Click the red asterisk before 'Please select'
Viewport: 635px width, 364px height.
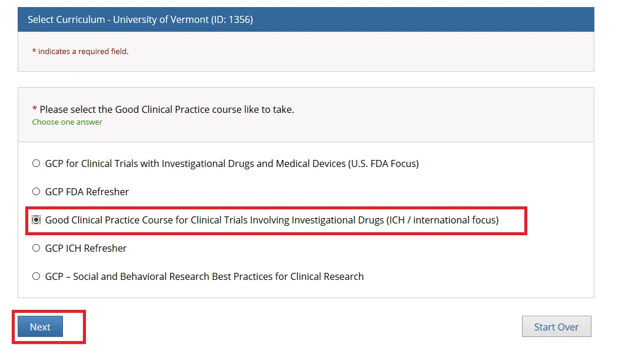34,110
